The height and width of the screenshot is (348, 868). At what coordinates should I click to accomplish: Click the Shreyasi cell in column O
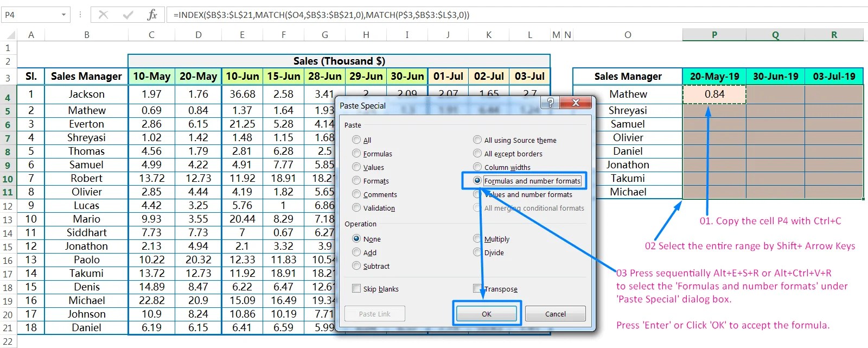(628, 110)
